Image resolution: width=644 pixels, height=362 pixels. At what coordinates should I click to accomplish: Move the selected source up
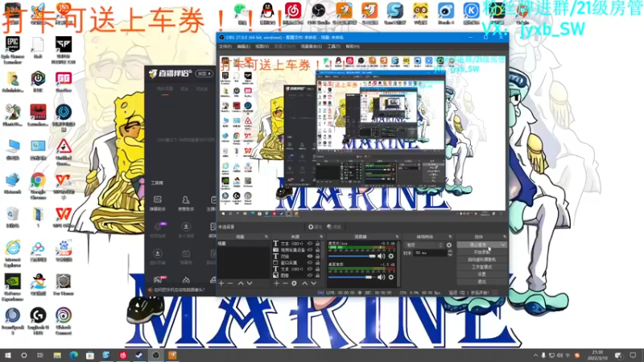point(305,283)
